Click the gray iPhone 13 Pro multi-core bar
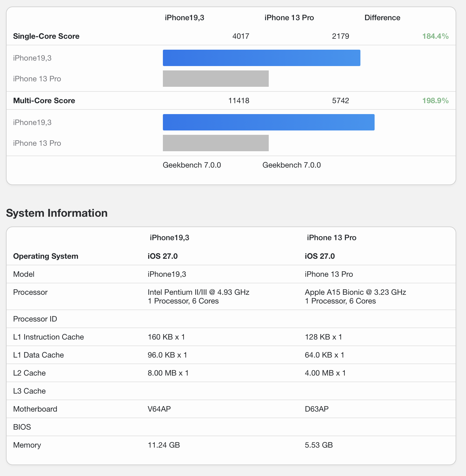 pyautogui.click(x=216, y=143)
